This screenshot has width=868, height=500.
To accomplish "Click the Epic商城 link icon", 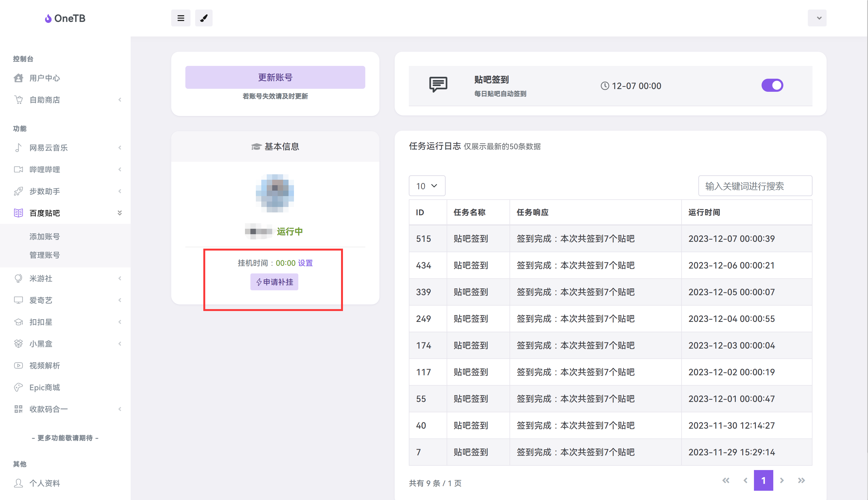I will pyautogui.click(x=18, y=387).
